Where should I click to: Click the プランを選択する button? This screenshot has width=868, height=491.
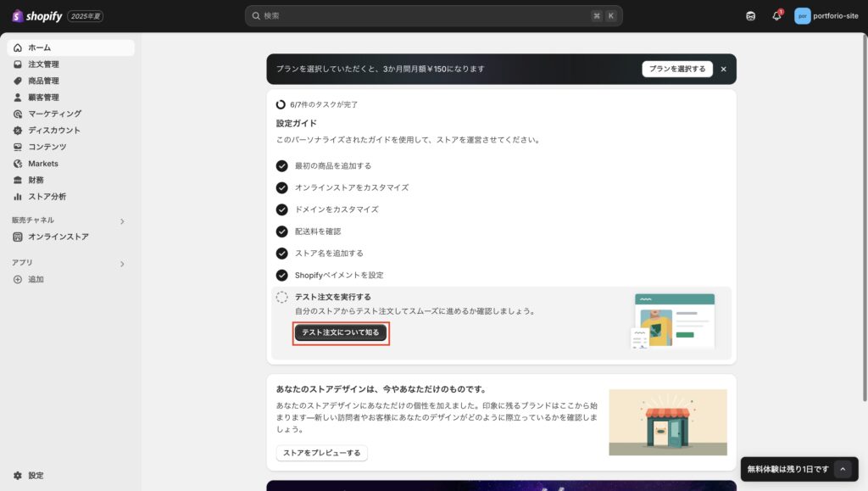[x=677, y=69]
